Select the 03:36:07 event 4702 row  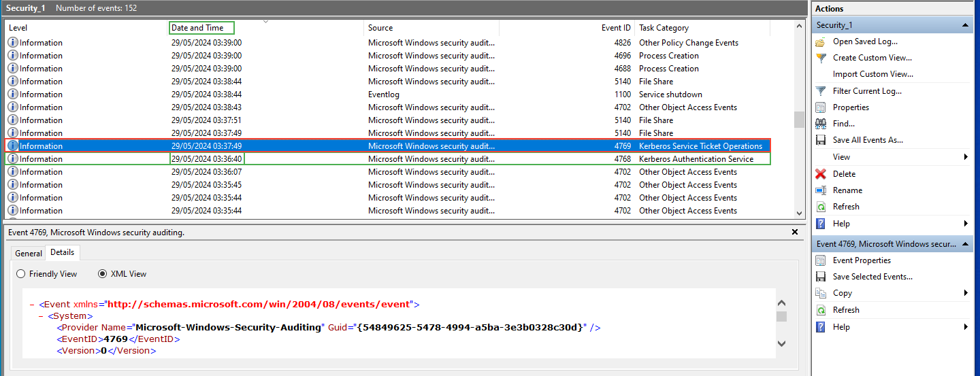[x=388, y=172]
